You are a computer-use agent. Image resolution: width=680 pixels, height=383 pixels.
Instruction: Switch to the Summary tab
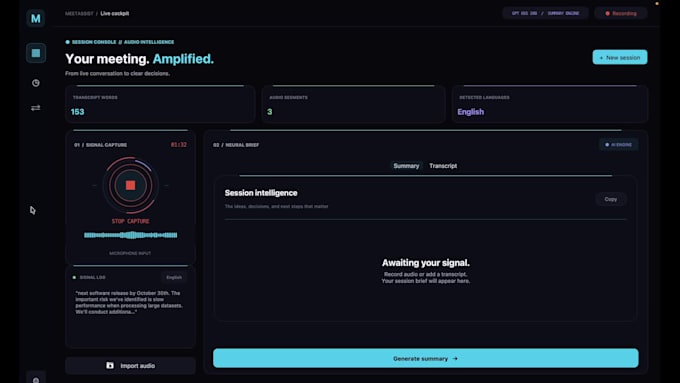tap(406, 166)
